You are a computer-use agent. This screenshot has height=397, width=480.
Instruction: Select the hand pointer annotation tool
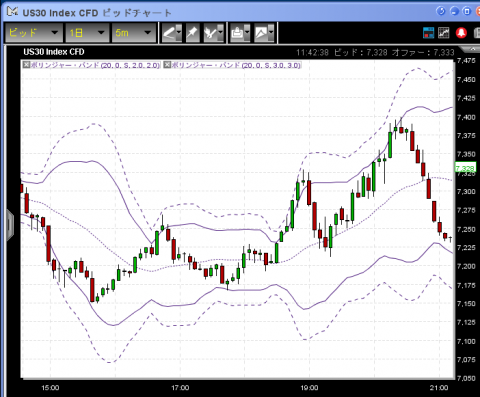210,33
